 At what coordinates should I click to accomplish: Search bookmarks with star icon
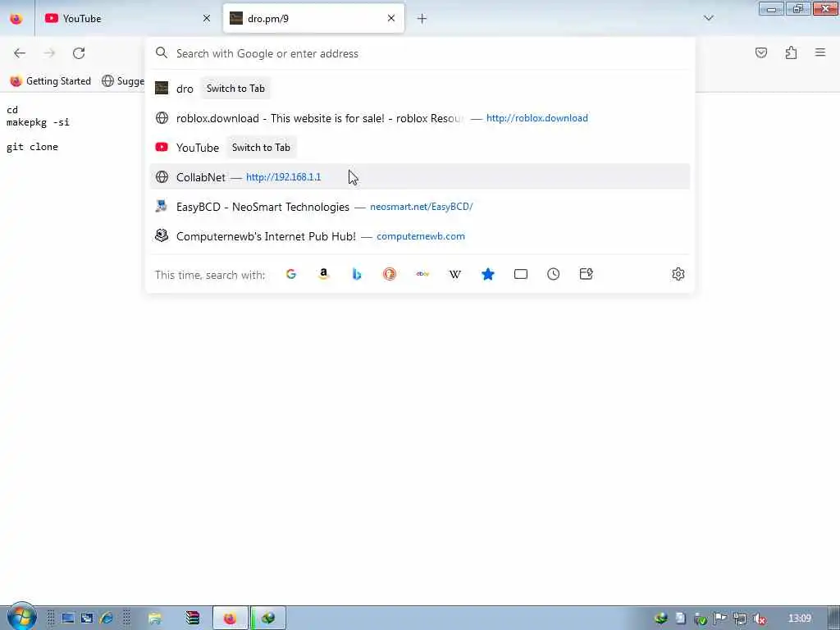(x=488, y=274)
